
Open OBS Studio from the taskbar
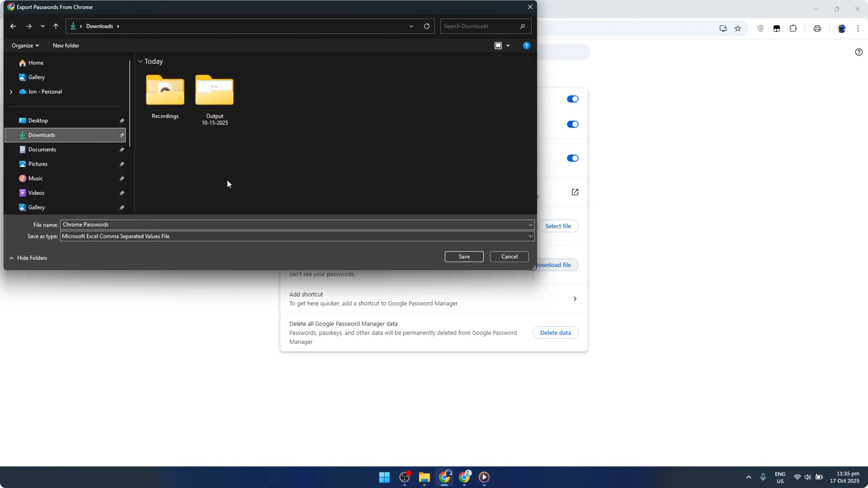pos(404,477)
